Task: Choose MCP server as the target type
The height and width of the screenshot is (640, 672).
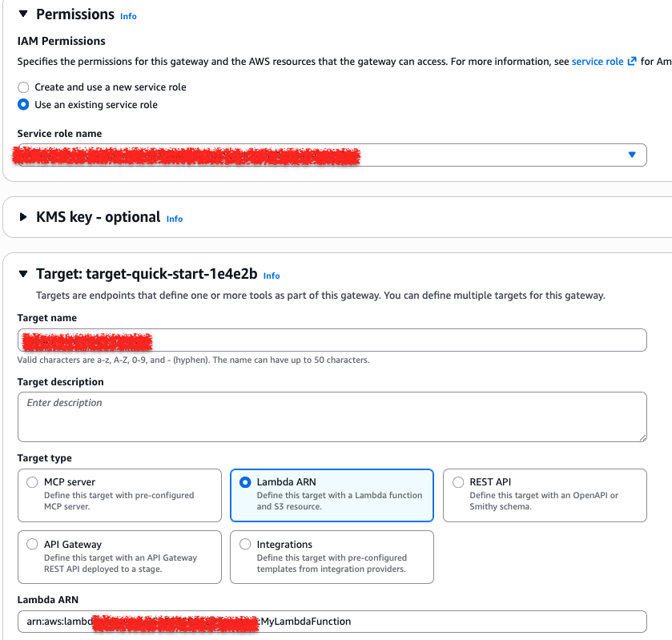Action: [x=32, y=481]
